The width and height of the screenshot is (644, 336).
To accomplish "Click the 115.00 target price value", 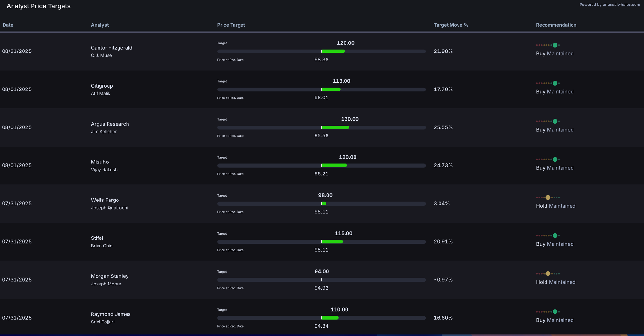I will (x=344, y=233).
